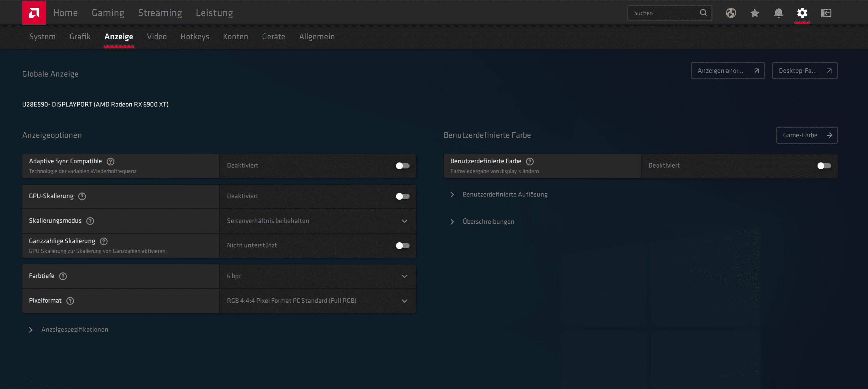Screen dimensions: 868x389
Task: Expand Benutzerdefinierte Auflösung section
Action: coord(505,194)
